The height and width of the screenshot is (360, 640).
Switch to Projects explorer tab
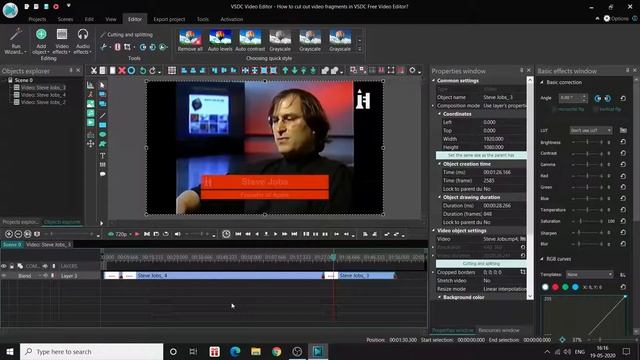[x=20, y=222]
